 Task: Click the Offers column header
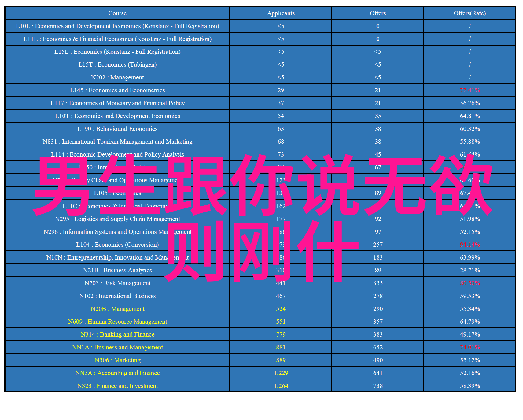pyautogui.click(x=378, y=13)
